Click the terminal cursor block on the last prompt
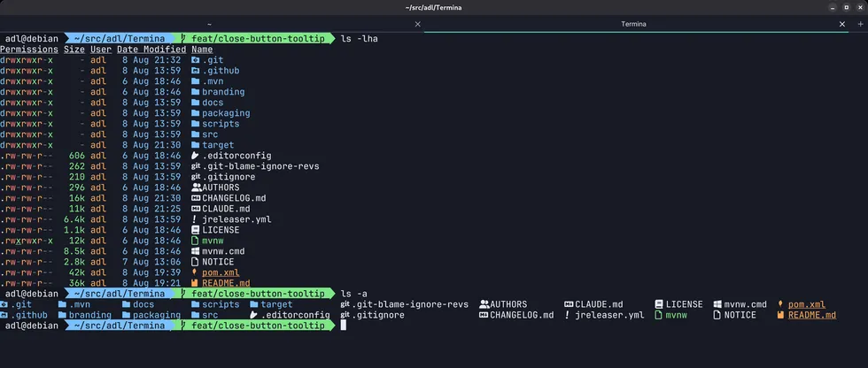The image size is (868, 368). click(x=344, y=326)
